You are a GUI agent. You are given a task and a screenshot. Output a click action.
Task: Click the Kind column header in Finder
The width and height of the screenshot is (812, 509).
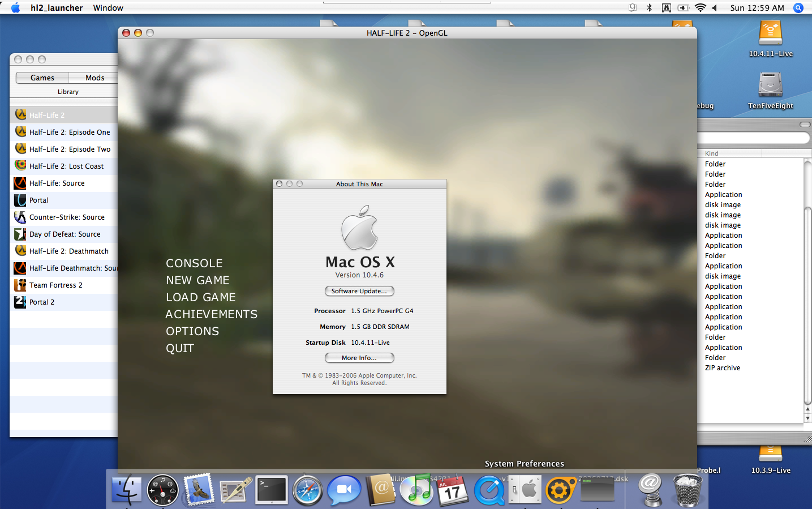[x=729, y=153]
